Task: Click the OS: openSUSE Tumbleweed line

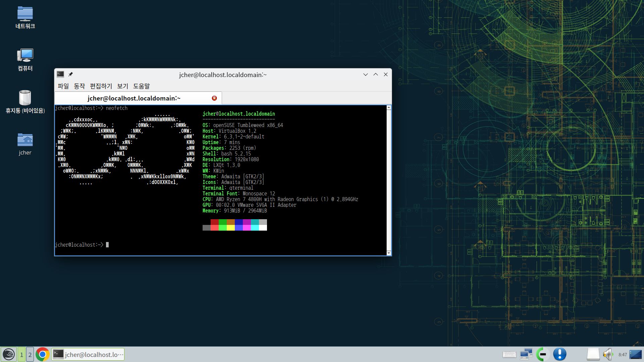Action: 243,125
